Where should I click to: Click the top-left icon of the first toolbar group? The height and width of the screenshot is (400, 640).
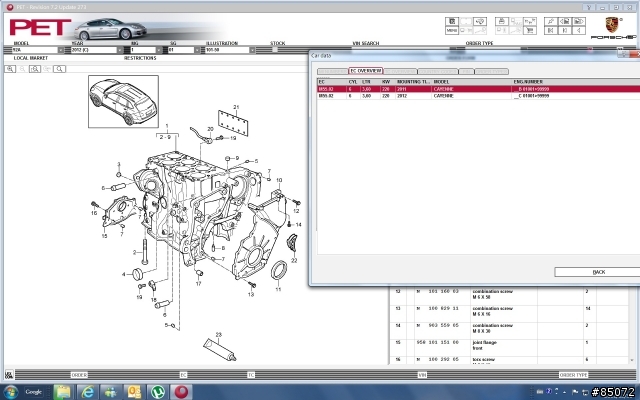[x=451, y=21]
